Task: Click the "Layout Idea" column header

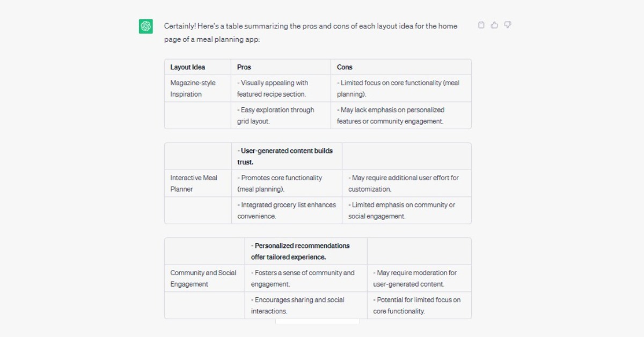Action: 188,67
